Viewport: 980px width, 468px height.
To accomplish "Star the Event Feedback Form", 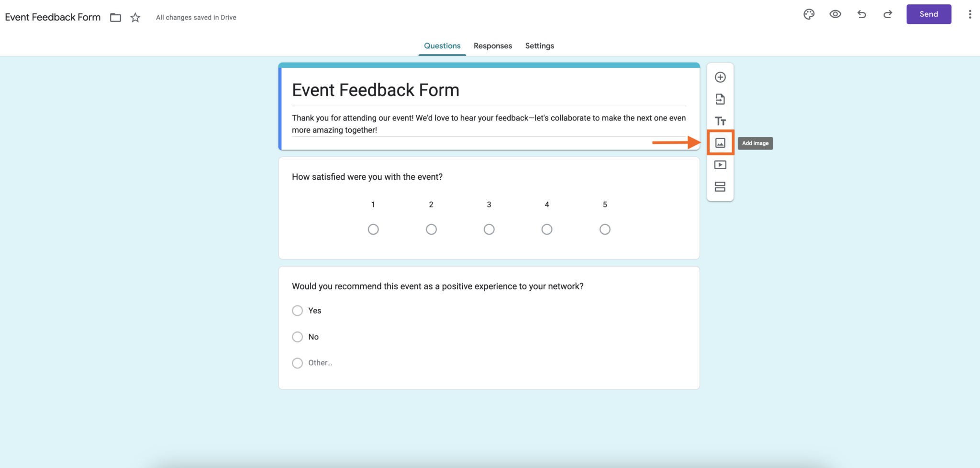I will 135,17.
